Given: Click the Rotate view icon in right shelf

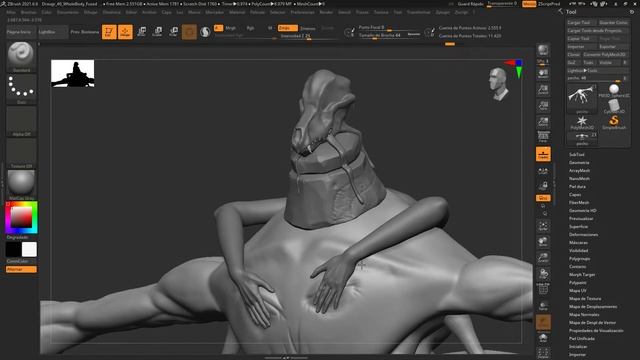Looking at the screenshot, I should [x=543, y=273].
